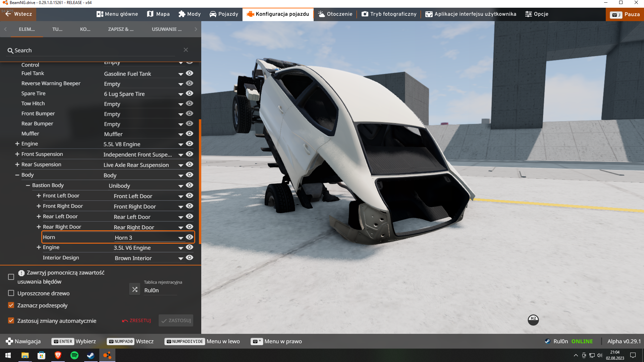The image size is (644, 362).
Task: Open the Menu główne menu
Action: coord(117,14)
